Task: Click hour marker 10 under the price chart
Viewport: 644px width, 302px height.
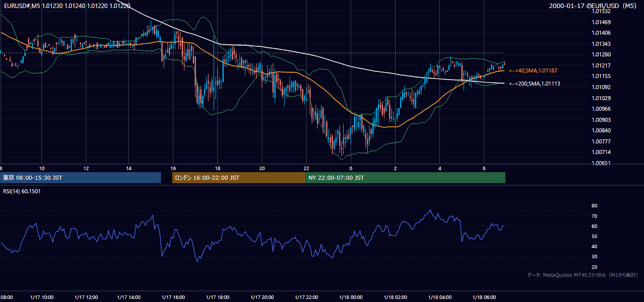Action: tap(42, 168)
